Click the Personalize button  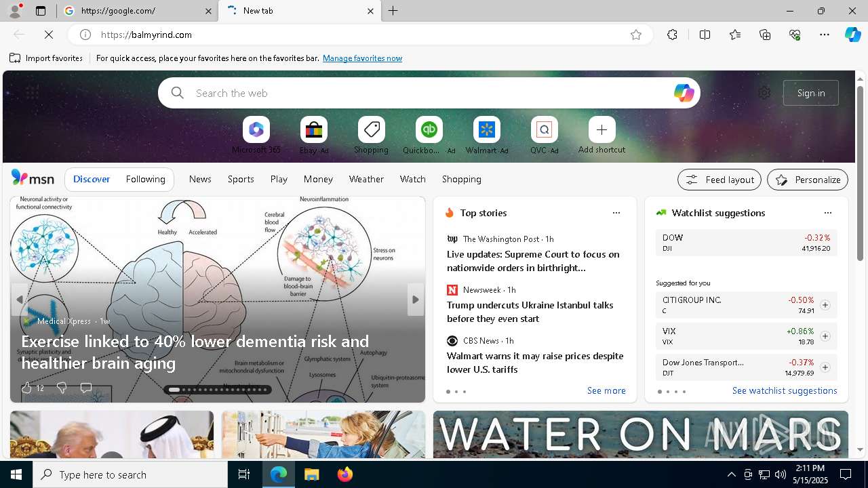point(808,180)
